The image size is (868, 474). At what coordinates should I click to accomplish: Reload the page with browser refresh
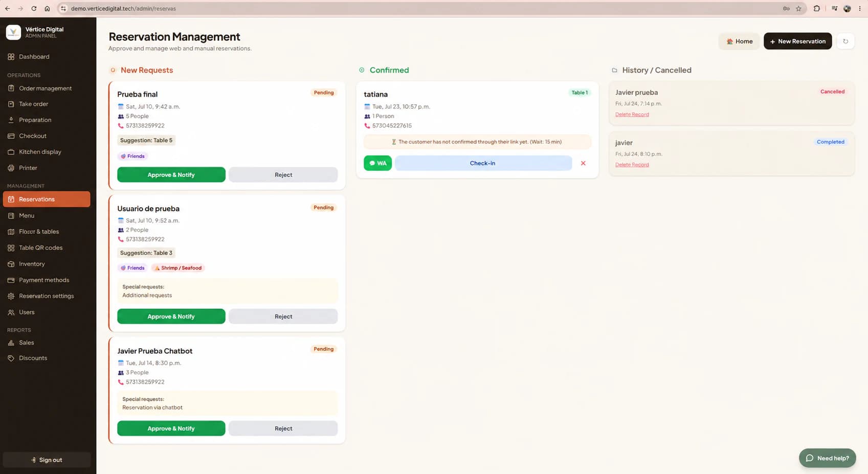[34, 9]
